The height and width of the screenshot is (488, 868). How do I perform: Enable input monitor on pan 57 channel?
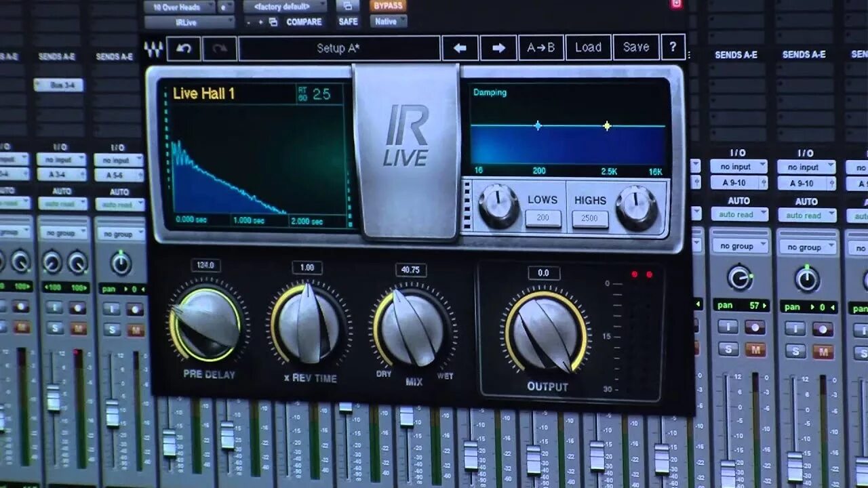click(728, 326)
